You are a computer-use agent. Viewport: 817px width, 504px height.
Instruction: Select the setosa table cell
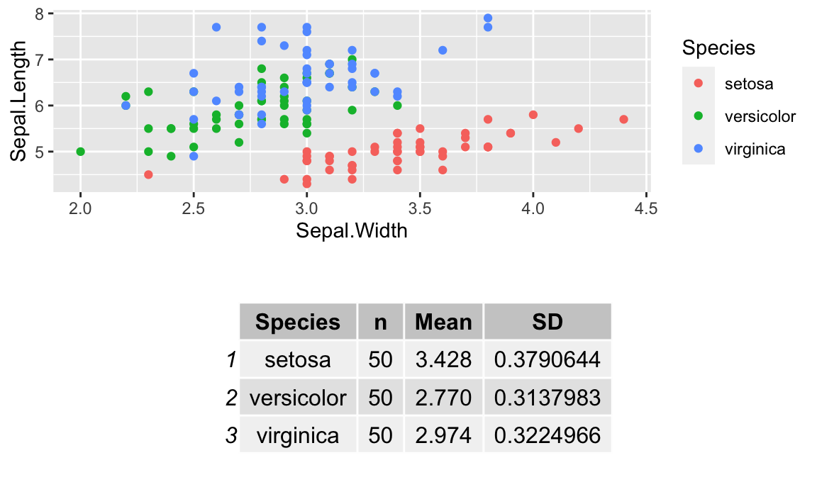click(298, 359)
